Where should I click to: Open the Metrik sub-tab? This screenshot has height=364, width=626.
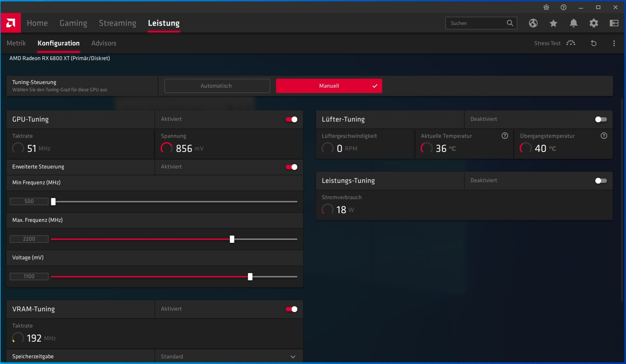[x=16, y=43]
